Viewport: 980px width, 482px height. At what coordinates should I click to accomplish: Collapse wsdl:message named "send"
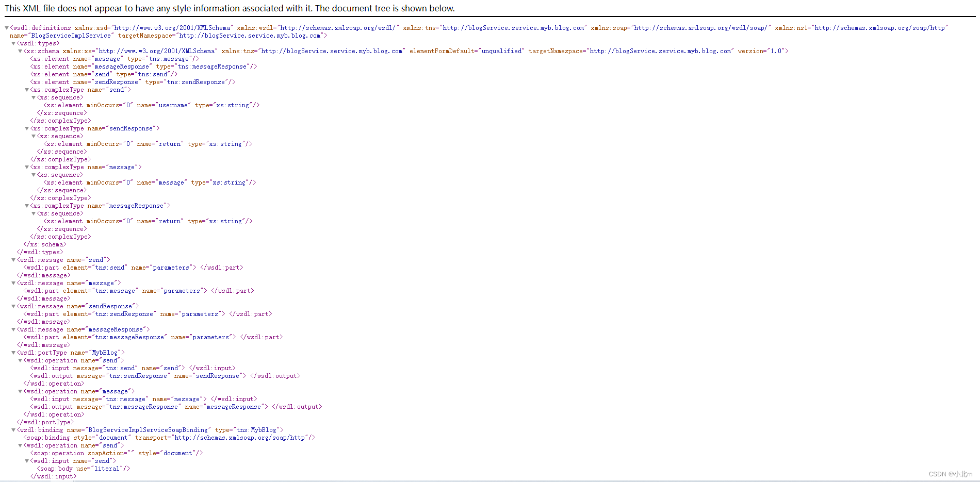click(x=13, y=260)
